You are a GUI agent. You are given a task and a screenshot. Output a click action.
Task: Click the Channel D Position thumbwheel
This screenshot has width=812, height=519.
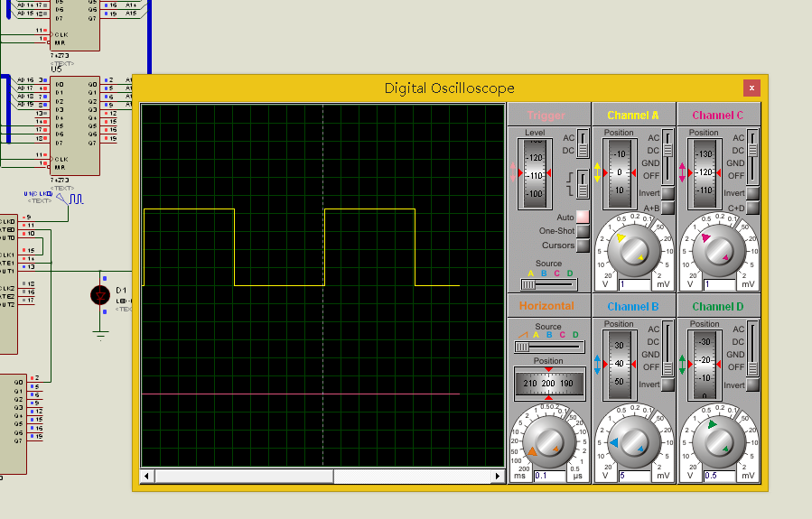pyautogui.click(x=705, y=365)
